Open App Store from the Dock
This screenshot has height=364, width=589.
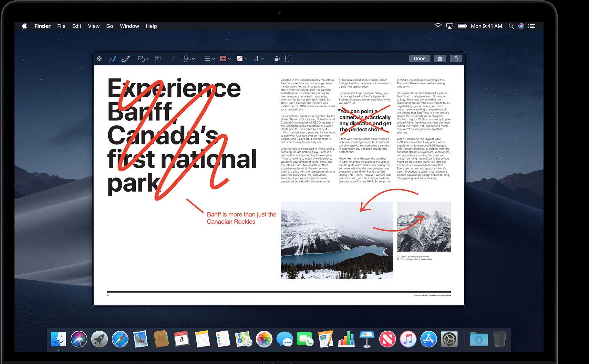click(x=428, y=339)
